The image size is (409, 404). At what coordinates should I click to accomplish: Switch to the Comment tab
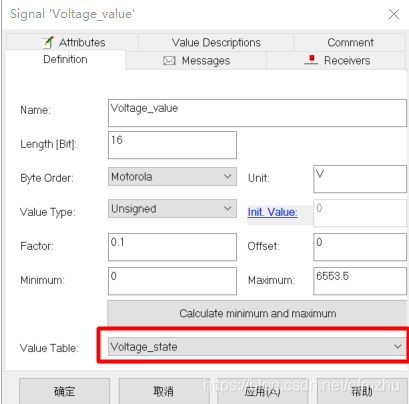[350, 42]
